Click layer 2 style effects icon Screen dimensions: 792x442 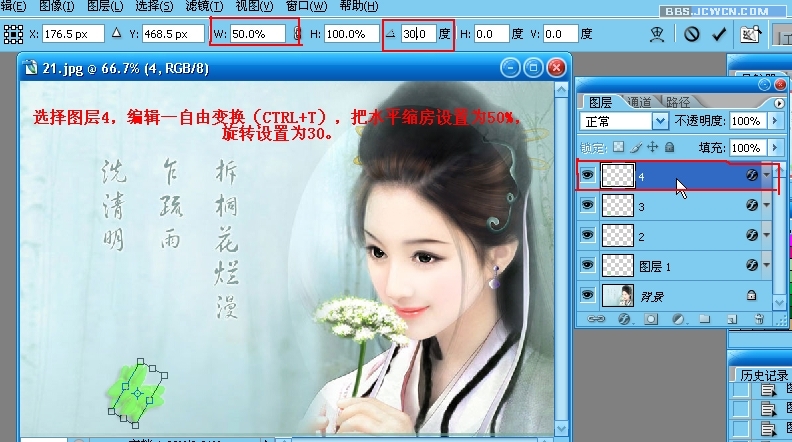point(752,235)
